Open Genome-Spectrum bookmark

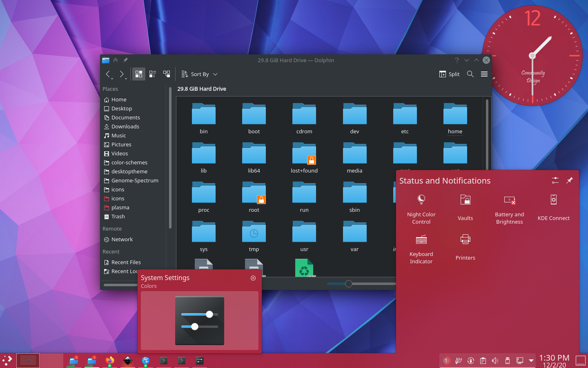pos(134,180)
